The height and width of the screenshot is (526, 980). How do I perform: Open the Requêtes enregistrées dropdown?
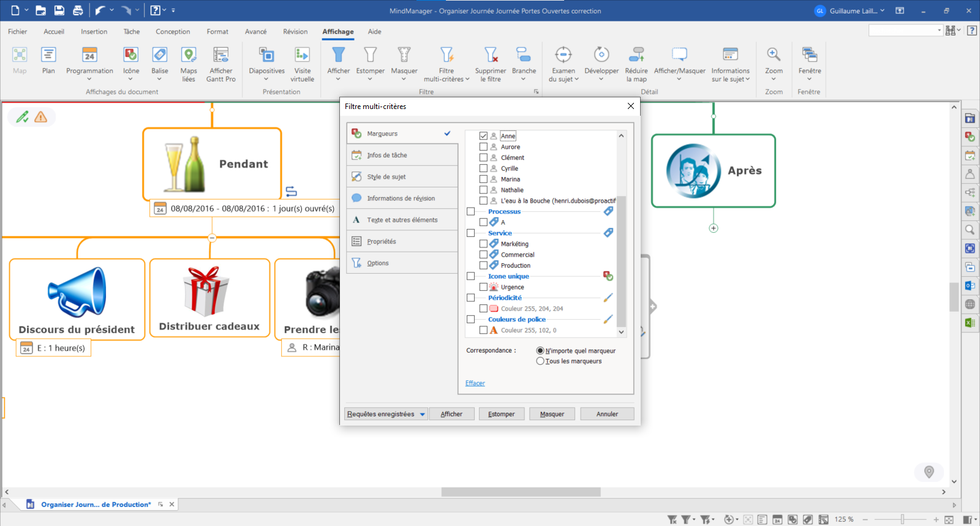click(385, 415)
